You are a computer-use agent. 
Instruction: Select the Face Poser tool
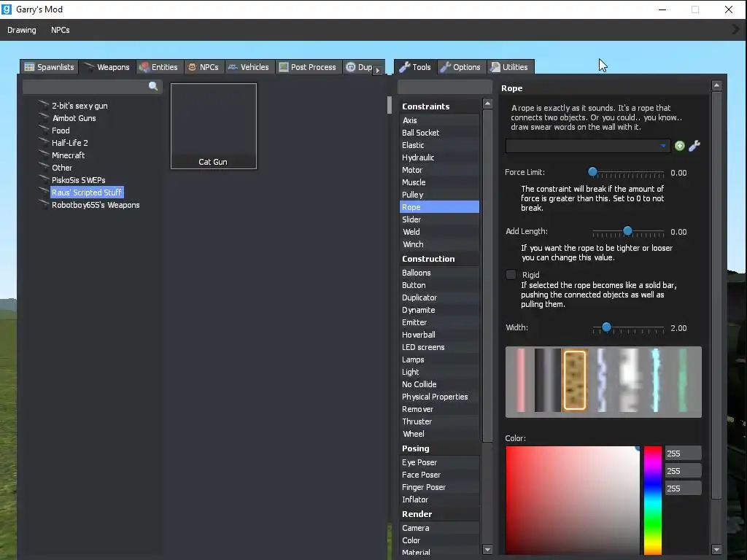(x=439, y=475)
